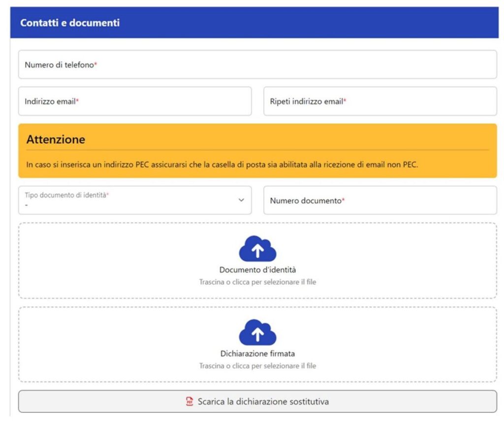Click "Trascina o clicca" text under Documento d'identità
504x421 pixels.
click(257, 282)
